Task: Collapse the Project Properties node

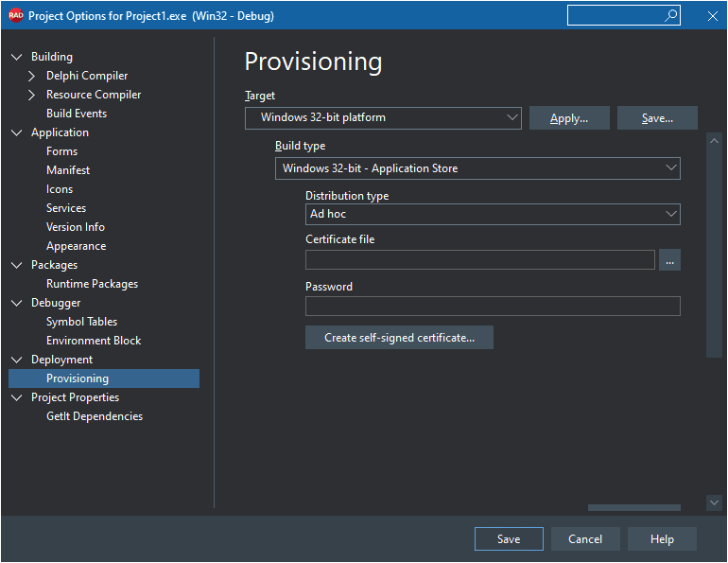Action: (x=17, y=398)
